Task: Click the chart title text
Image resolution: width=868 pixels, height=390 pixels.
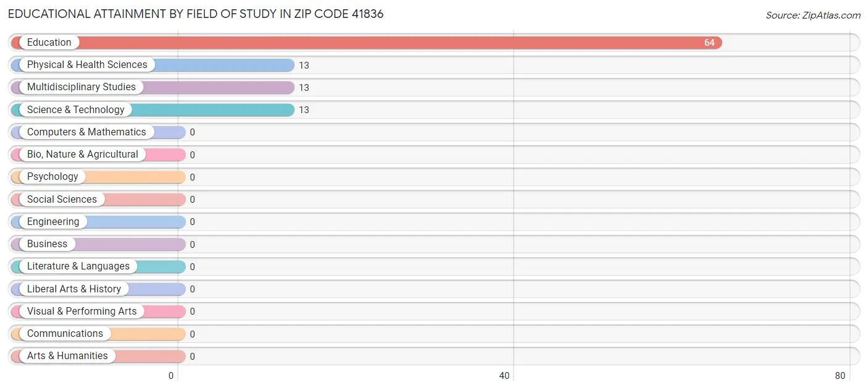Action: click(x=196, y=14)
